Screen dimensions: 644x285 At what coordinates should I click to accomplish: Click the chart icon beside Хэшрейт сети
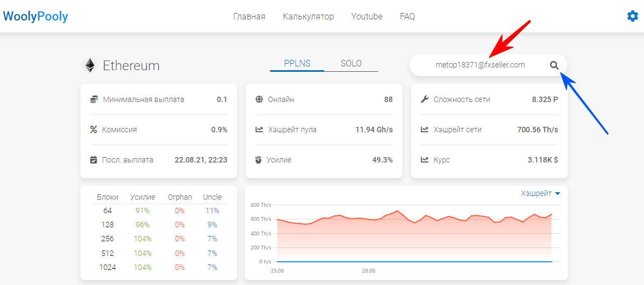click(x=425, y=130)
